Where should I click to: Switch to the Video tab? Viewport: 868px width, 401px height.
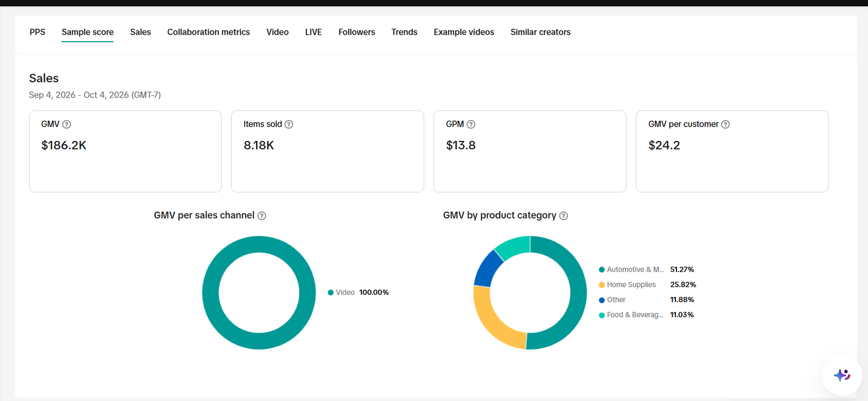click(x=277, y=32)
